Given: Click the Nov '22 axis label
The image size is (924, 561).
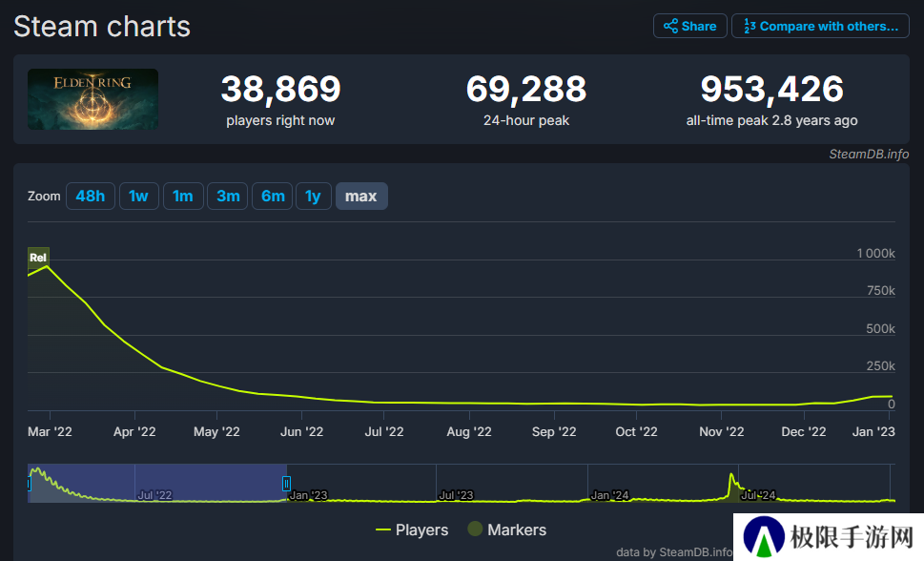Looking at the screenshot, I should (x=721, y=432).
